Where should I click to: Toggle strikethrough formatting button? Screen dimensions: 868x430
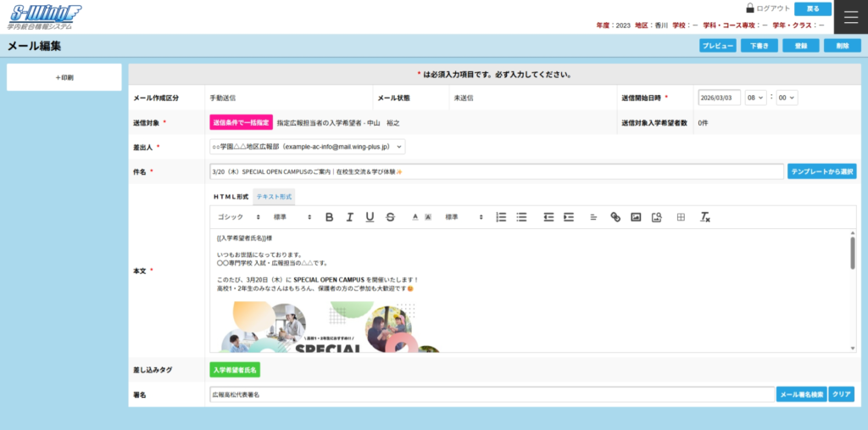pos(390,217)
